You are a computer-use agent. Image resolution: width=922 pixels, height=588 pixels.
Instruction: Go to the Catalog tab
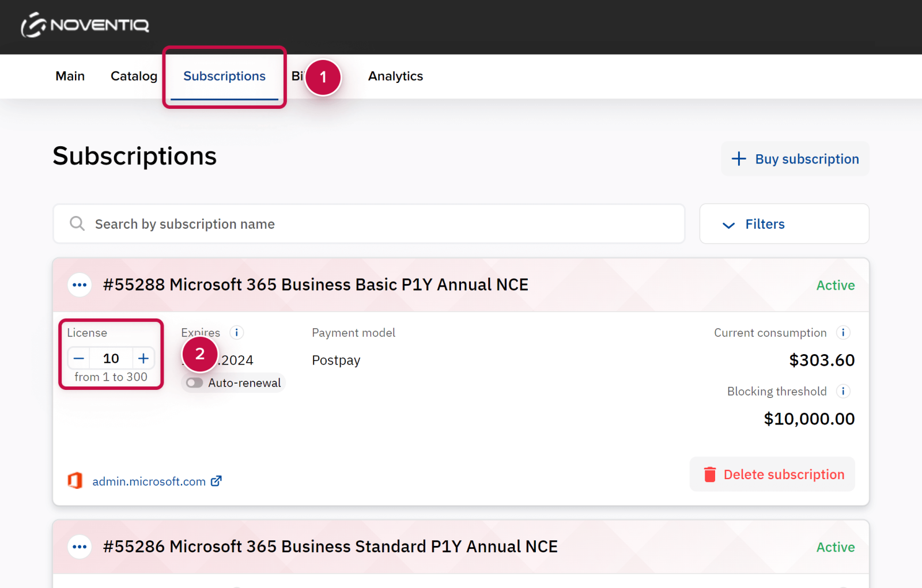[134, 76]
